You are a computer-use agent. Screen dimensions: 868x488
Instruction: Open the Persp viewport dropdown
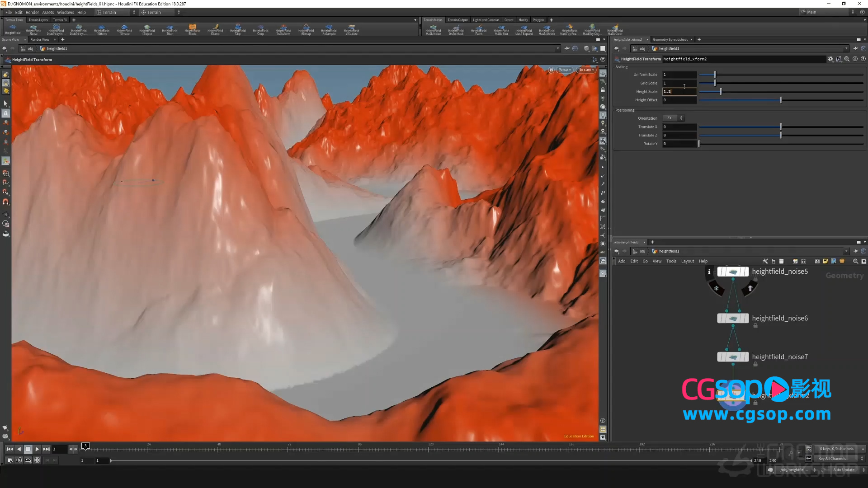[x=565, y=70]
